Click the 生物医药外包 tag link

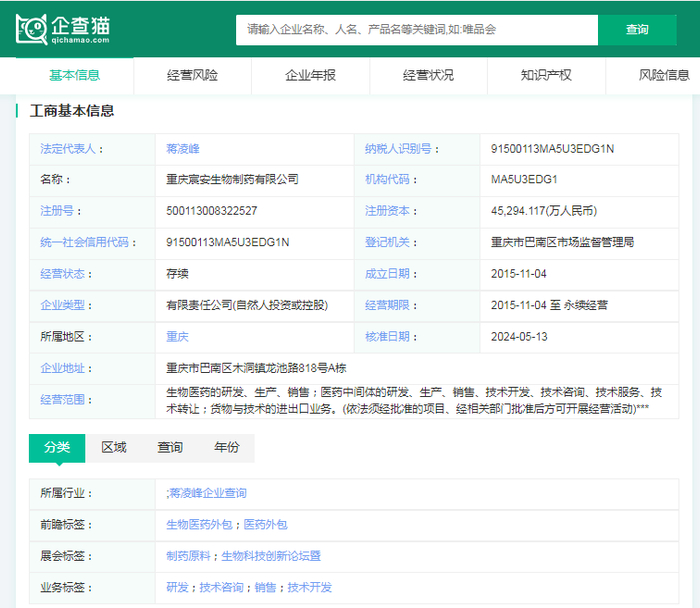click(199, 524)
